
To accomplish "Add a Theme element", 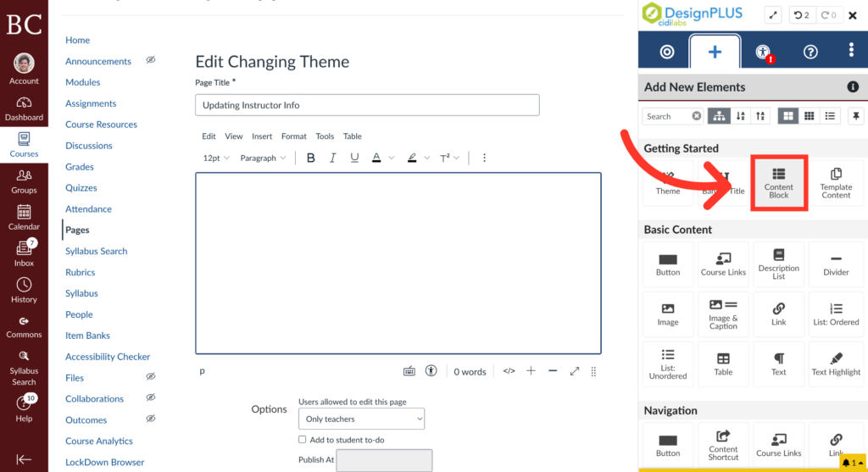I will 668,182.
